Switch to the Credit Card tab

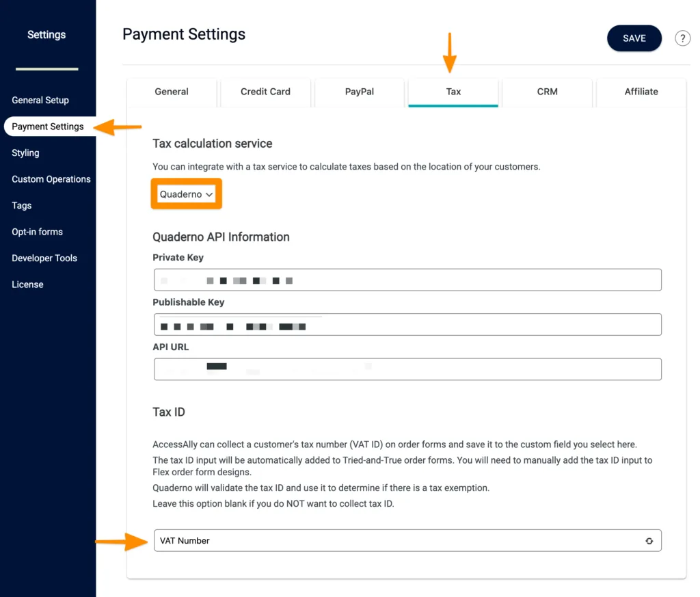pos(265,92)
